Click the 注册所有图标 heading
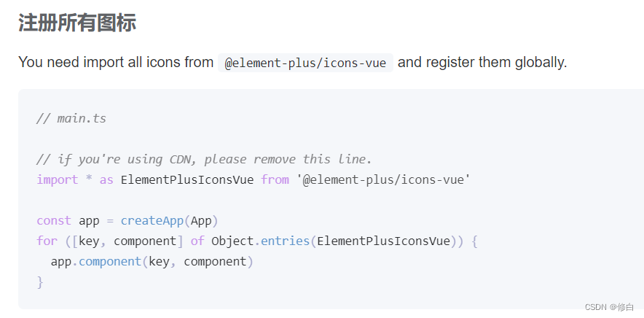The width and height of the screenshot is (644, 318). pos(77,23)
